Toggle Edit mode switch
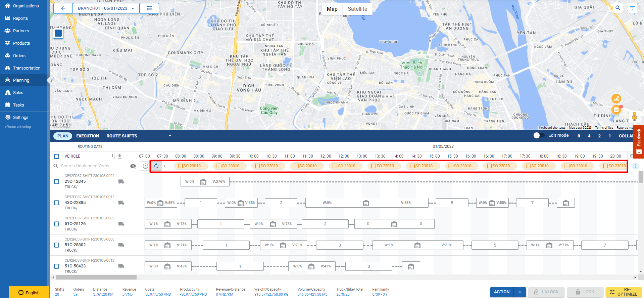This screenshot has height=298, width=644. coord(539,135)
